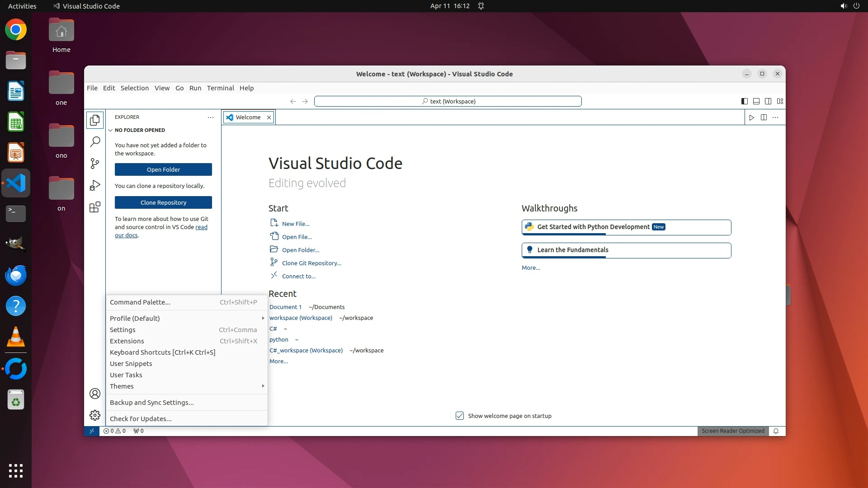Click the text (Workspace) command center field
This screenshot has height=488, width=868.
pos(448,101)
